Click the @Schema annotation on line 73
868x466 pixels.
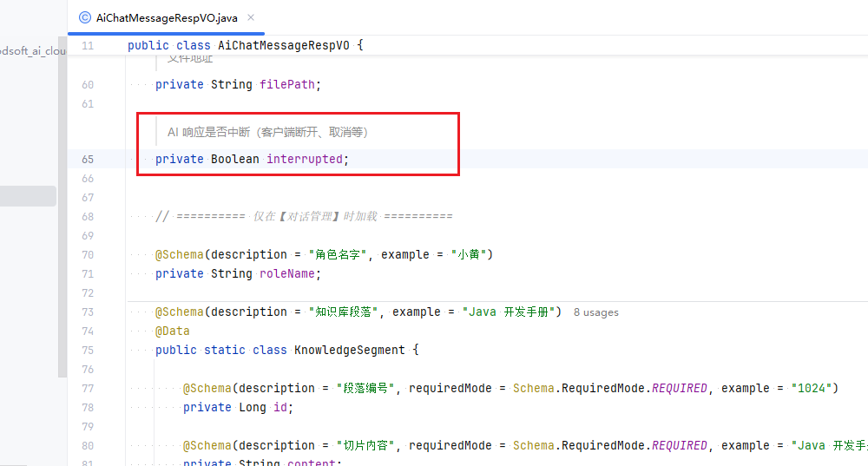point(180,312)
